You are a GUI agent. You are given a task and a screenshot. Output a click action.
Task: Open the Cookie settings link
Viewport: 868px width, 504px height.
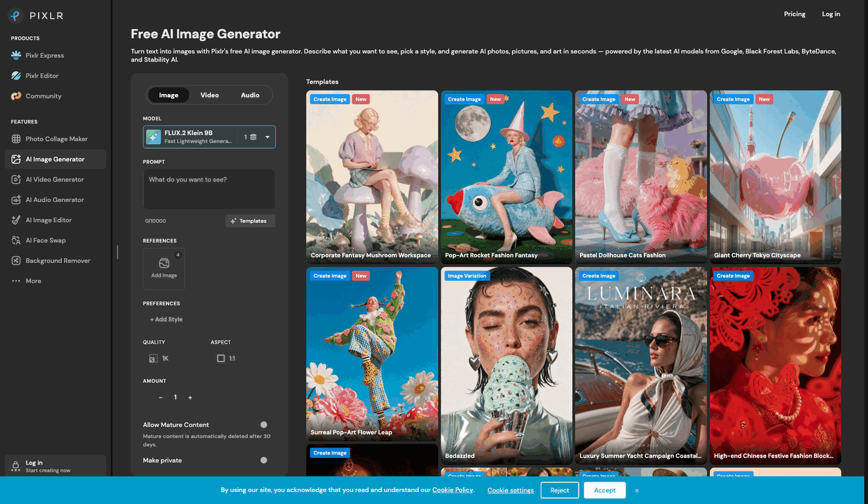click(511, 490)
